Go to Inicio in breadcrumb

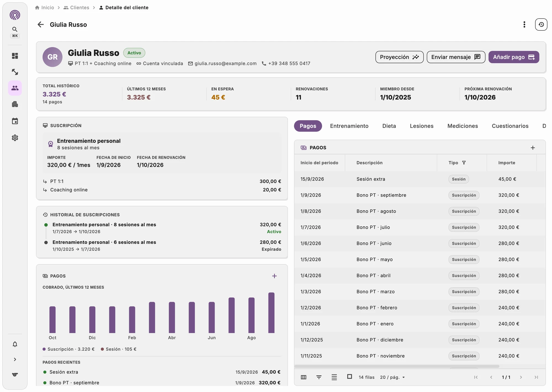[44, 7]
